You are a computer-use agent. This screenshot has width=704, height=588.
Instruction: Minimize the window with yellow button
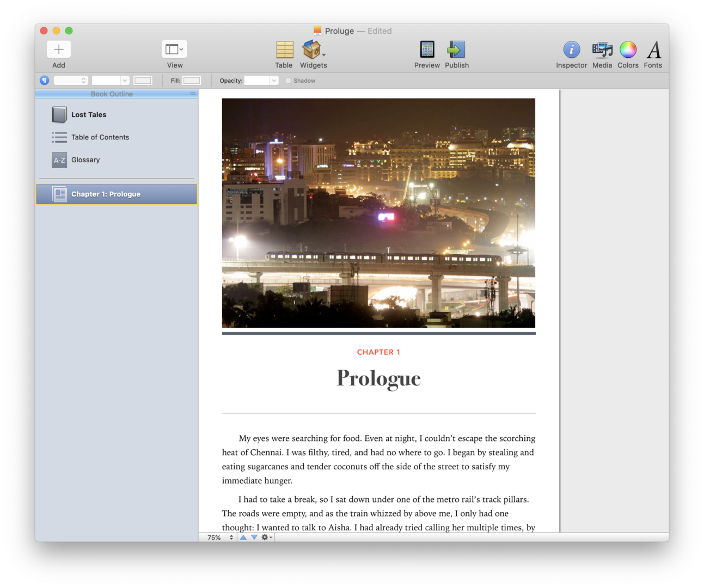[x=56, y=31]
